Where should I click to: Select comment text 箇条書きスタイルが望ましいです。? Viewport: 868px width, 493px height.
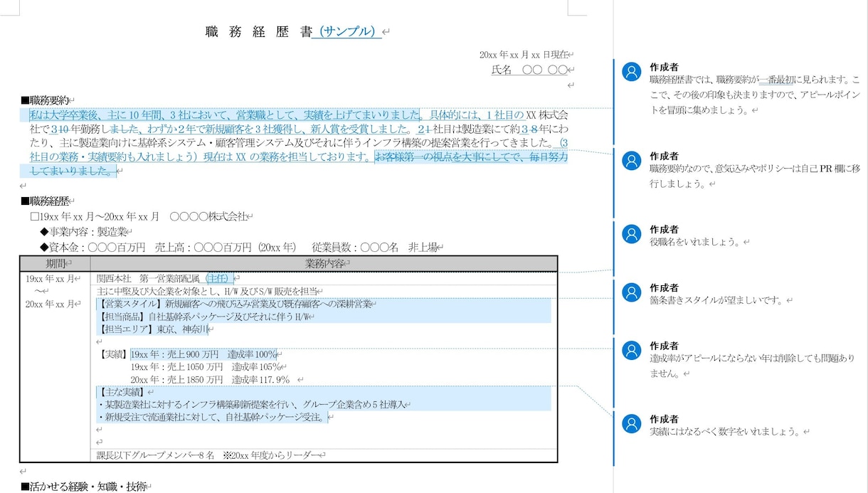point(716,301)
